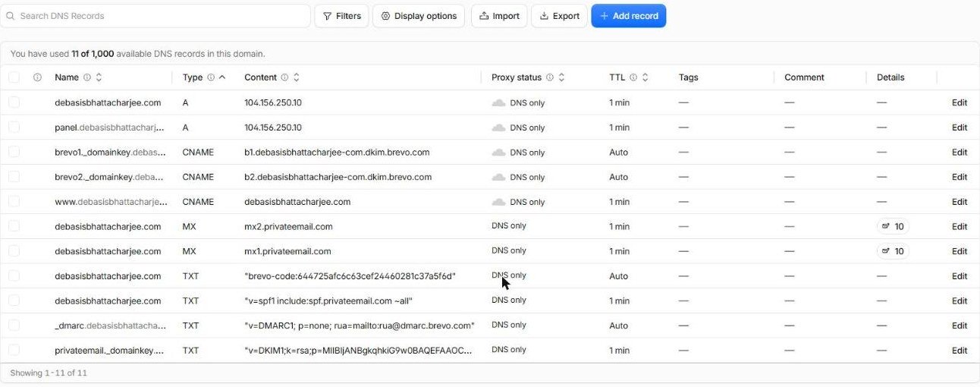The width and height of the screenshot is (980, 387).
Task: Toggle the select-all checkbox in header
Action: pyautogui.click(x=14, y=77)
